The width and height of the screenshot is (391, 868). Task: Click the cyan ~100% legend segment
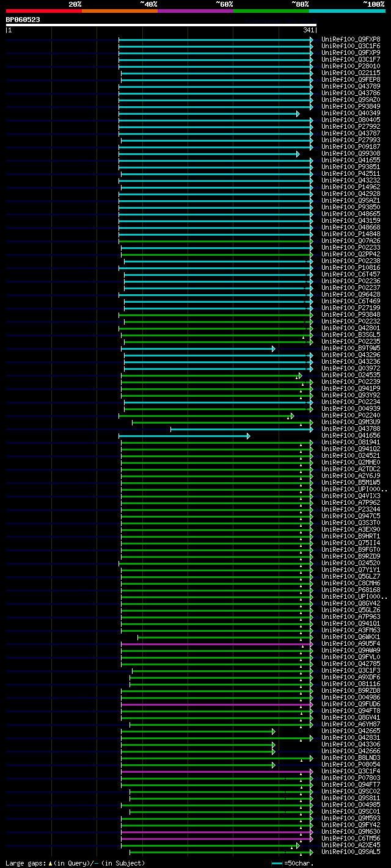pos(347,11)
